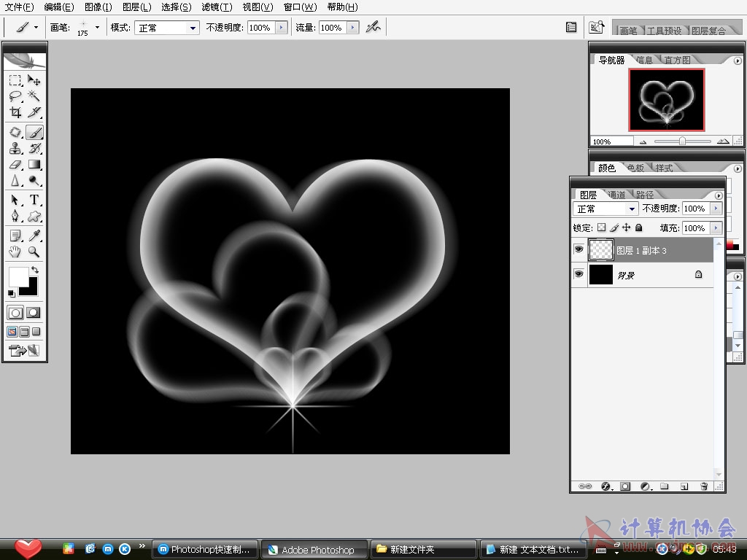Add layer style button
Image resolution: width=747 pixels, height=560 pixels.
pos(606,486)
